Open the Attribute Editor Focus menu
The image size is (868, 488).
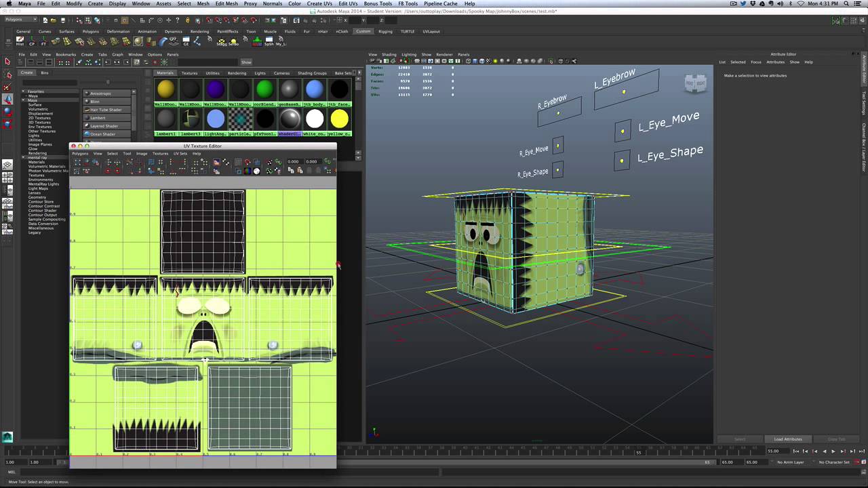pos(755,62)
